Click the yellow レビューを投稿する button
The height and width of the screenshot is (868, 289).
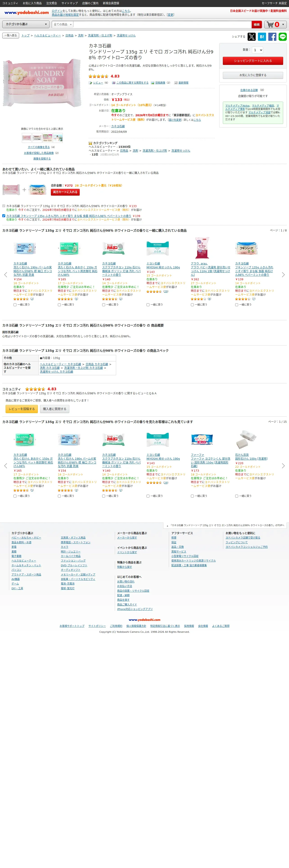coord(22,409)
